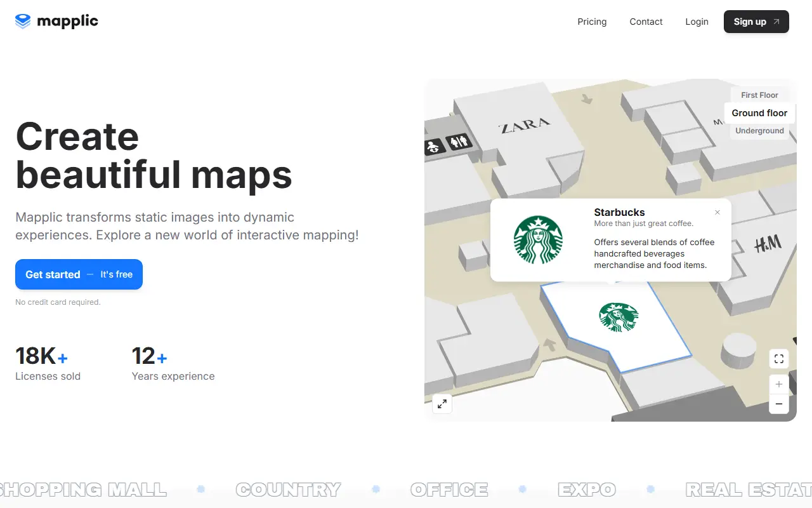Click the OFFICE marquee text
Viewport: 812px width, 508px height.
click(x=449, y=490)
